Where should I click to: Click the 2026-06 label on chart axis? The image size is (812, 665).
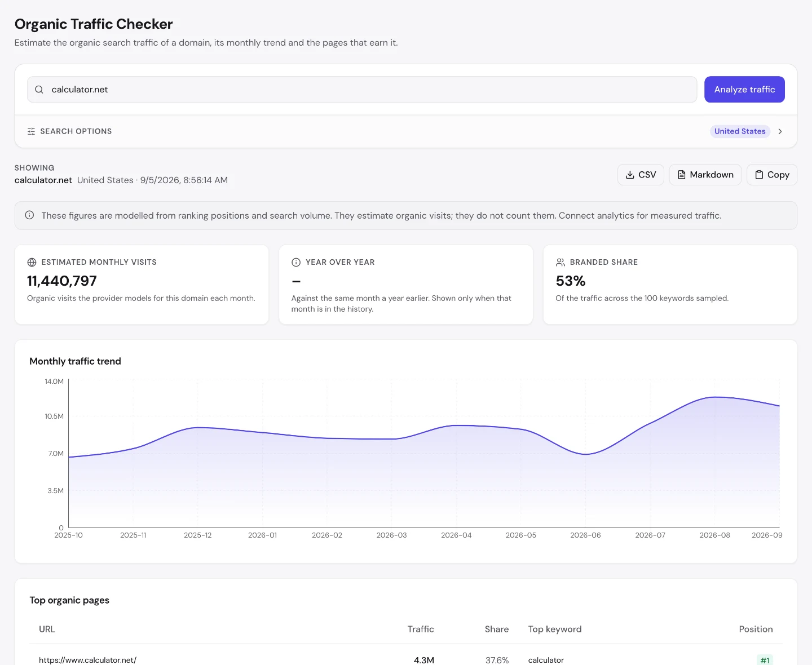point(585,535)
